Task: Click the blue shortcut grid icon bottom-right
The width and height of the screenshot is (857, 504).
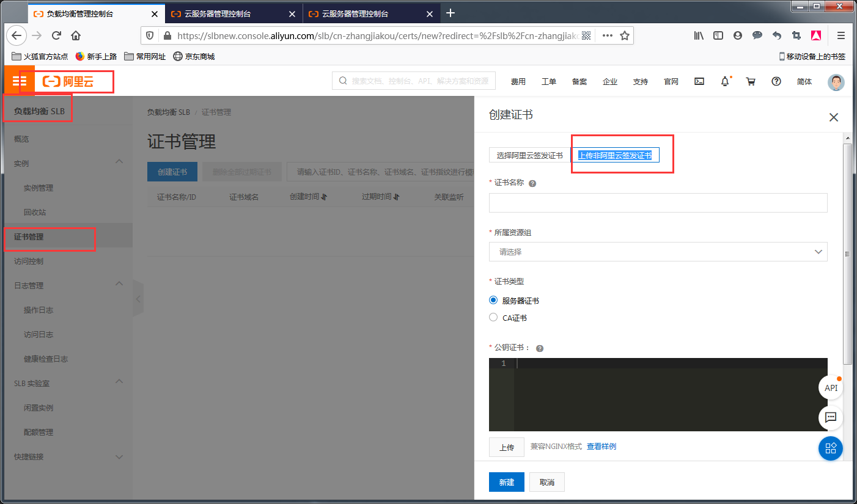Action: click(x=831, y=448)
